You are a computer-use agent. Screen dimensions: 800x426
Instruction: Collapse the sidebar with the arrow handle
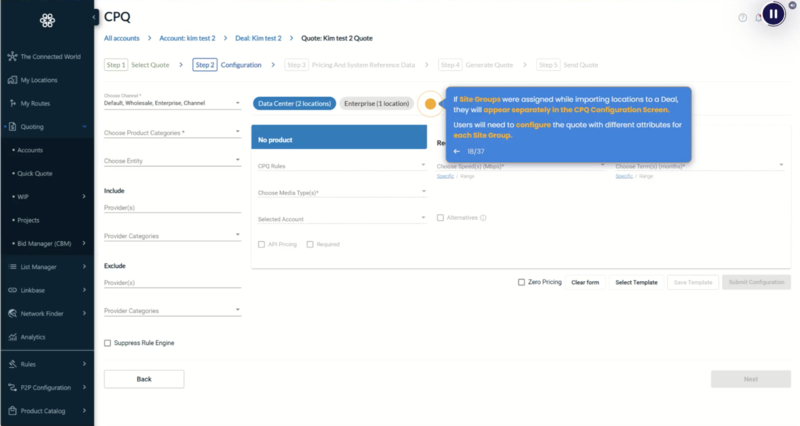(94, 17)
